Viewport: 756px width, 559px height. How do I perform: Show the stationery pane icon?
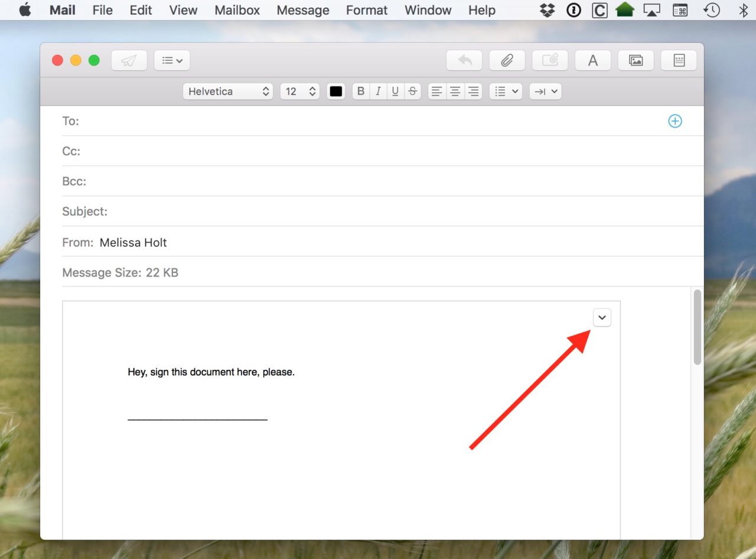click(679, 60)
